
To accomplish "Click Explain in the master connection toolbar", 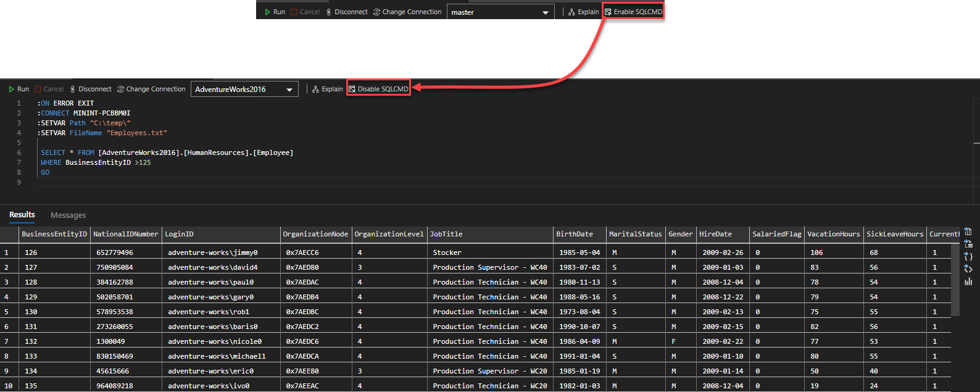I will (584, 12).
